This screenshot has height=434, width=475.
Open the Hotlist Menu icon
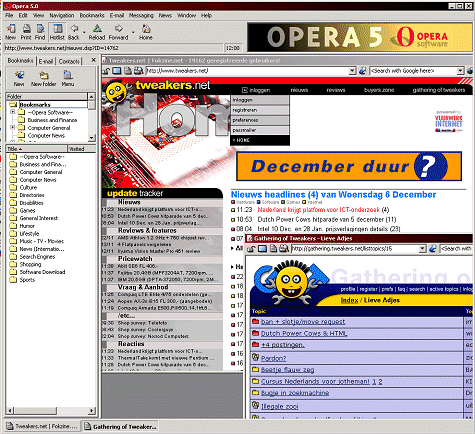pos(68,79)
